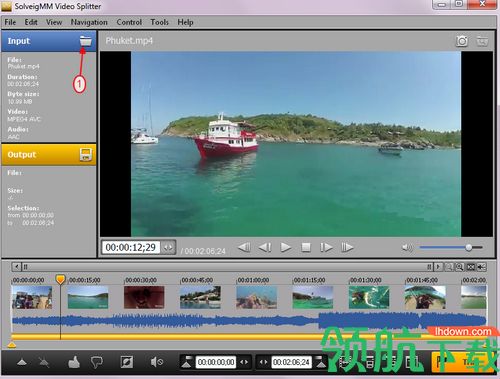Open the File menu

(10, 22)
